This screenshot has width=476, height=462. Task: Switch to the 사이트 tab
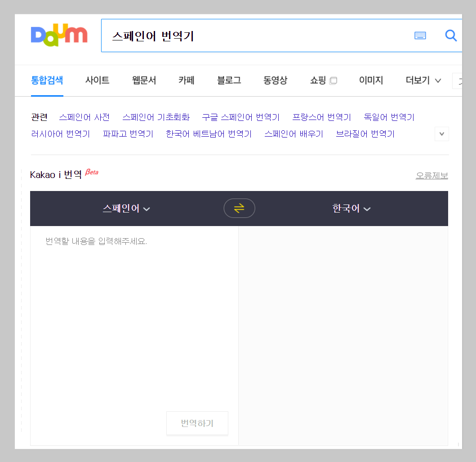pos(97,80)
